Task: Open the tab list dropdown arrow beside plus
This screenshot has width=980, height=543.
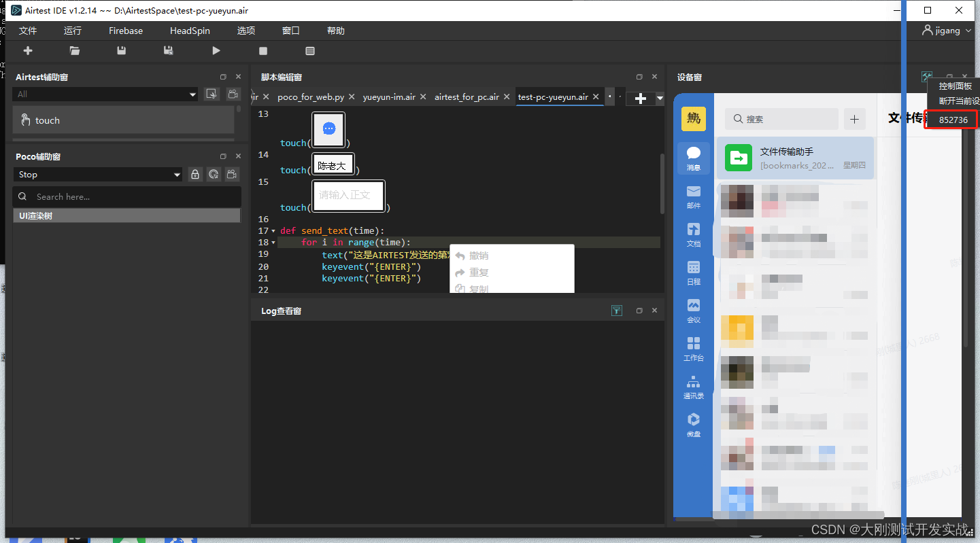Action: 660,99
